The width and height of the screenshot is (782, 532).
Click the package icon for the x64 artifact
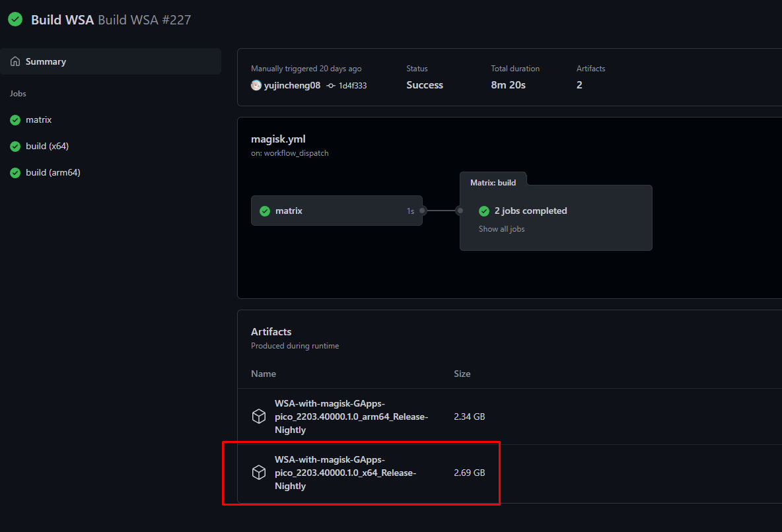pos(259,473)
